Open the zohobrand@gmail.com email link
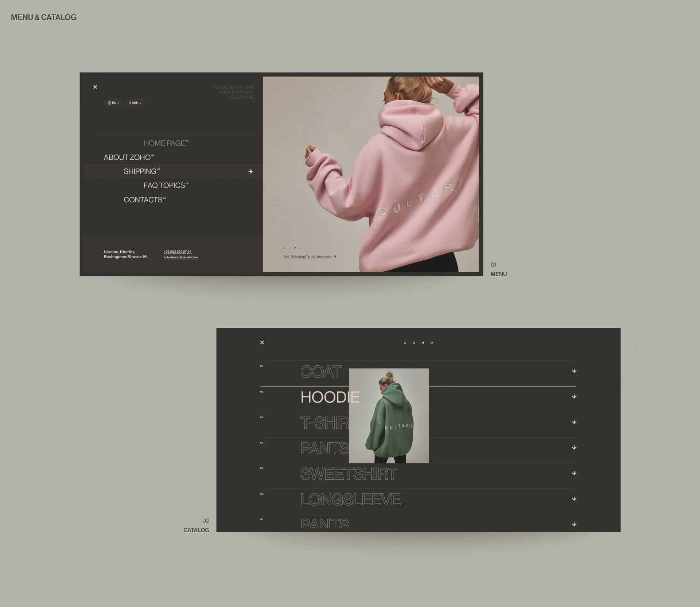Screen dimensions: 700x607 tap(180, 257)
